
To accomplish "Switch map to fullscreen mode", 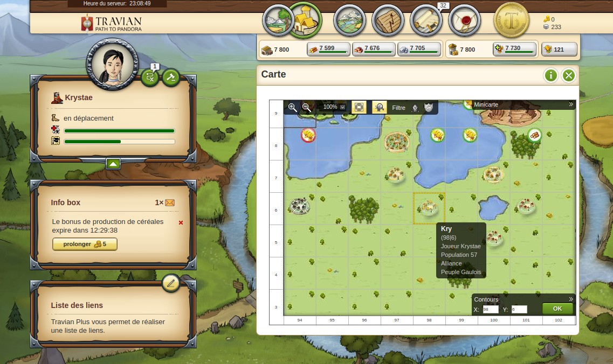I will tap(359, 107).
